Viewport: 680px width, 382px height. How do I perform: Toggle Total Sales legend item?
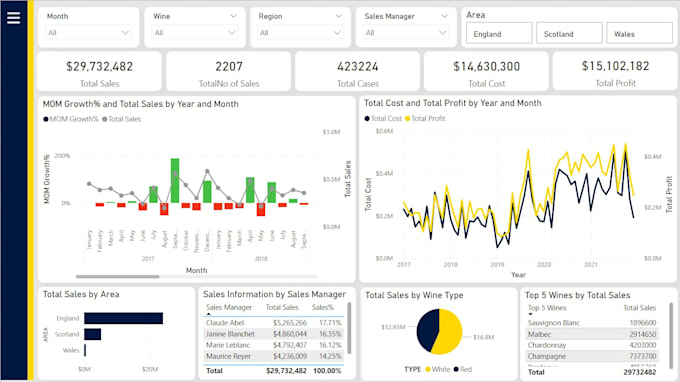click(121, 119)
